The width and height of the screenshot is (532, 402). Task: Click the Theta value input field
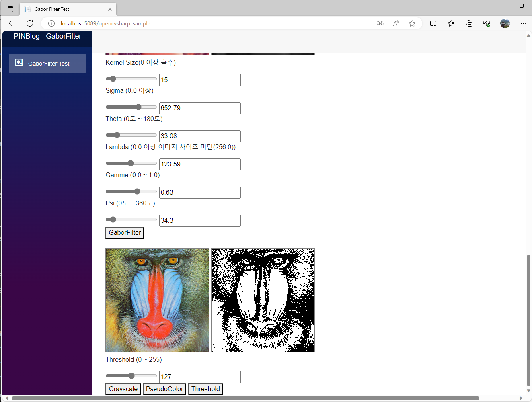pyautogui.click(x=200, y=136)
